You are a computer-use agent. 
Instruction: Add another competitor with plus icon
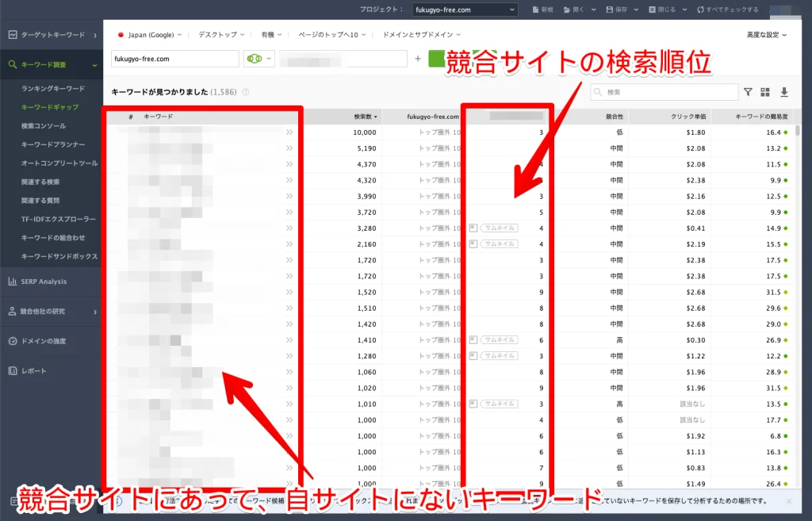pos(417,59)
